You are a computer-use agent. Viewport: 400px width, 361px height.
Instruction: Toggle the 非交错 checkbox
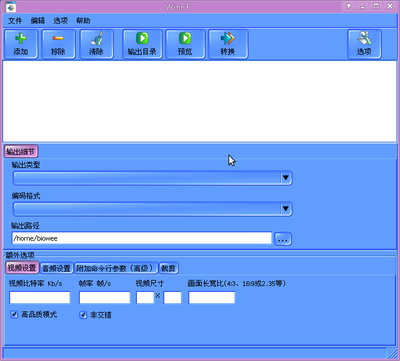point(83,315)
